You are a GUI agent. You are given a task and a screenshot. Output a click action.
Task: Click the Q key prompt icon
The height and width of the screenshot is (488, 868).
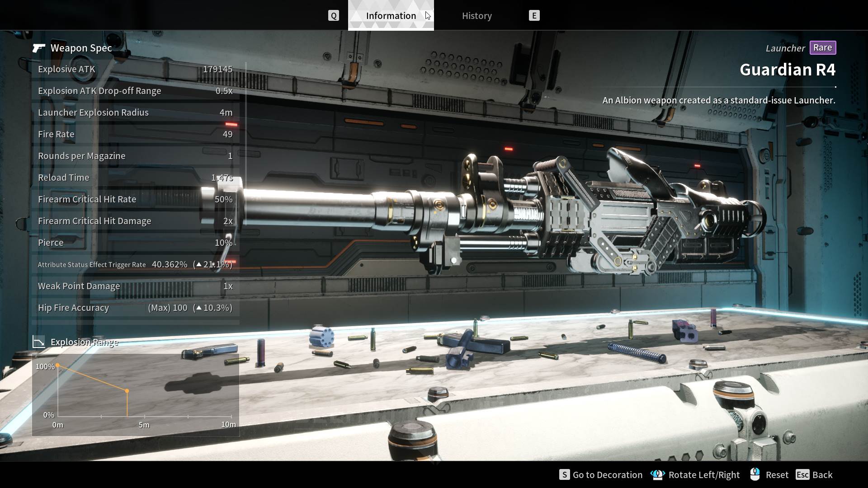(x=333, y=16)
